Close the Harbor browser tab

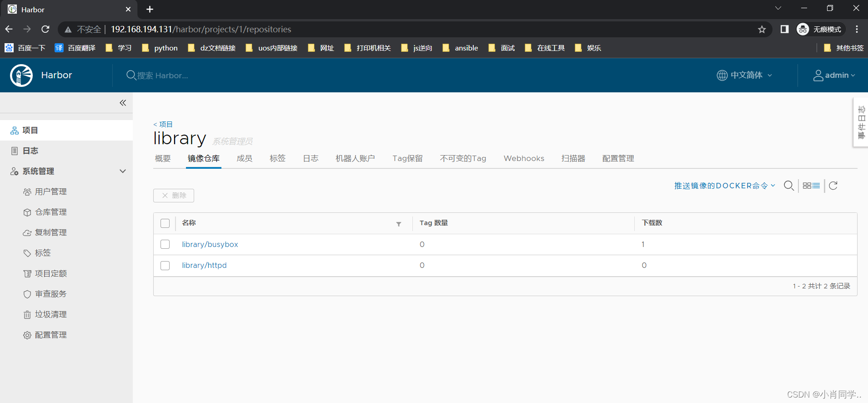[128, 9]
